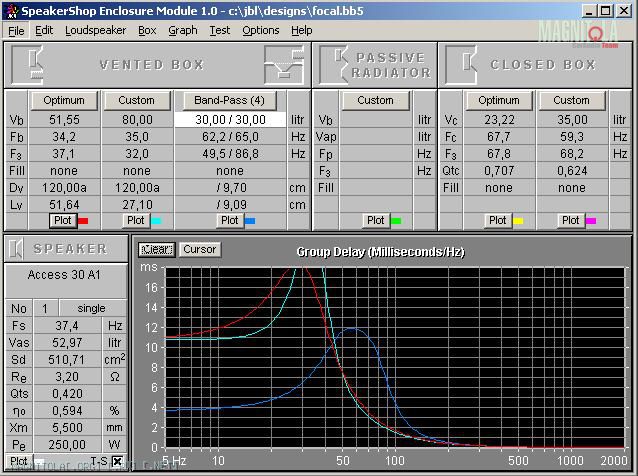The width and height of the screenshot is (638, 476).
Task: Click the Xm value 5,500
Action: (x=67, y=428)
